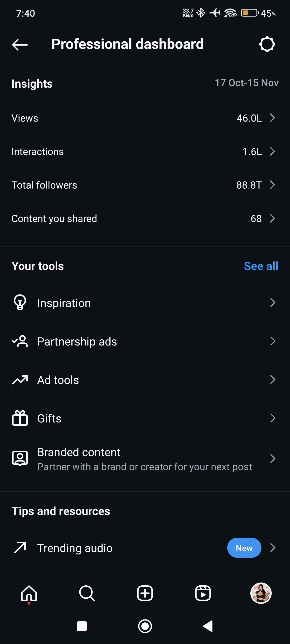Open Content you shared row
Screen dimensions: 290x644
click(145, 218)
